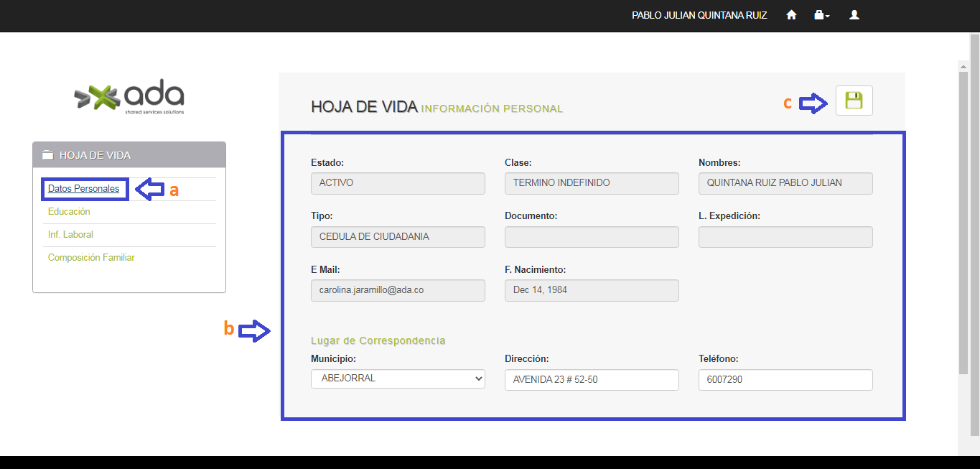Click the Teléfono input field
This screenshot has width=980, height=469.
785,380
